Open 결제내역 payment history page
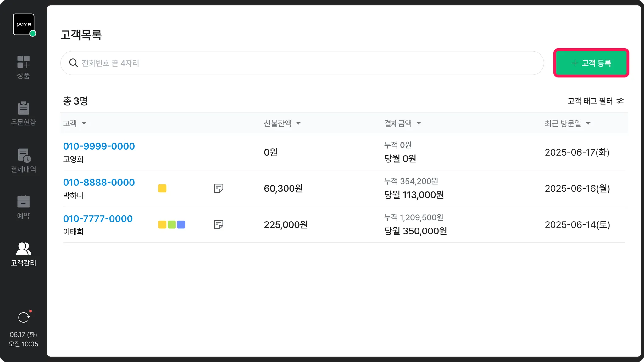This screenshot has width=644, height=362. [23, 160]
